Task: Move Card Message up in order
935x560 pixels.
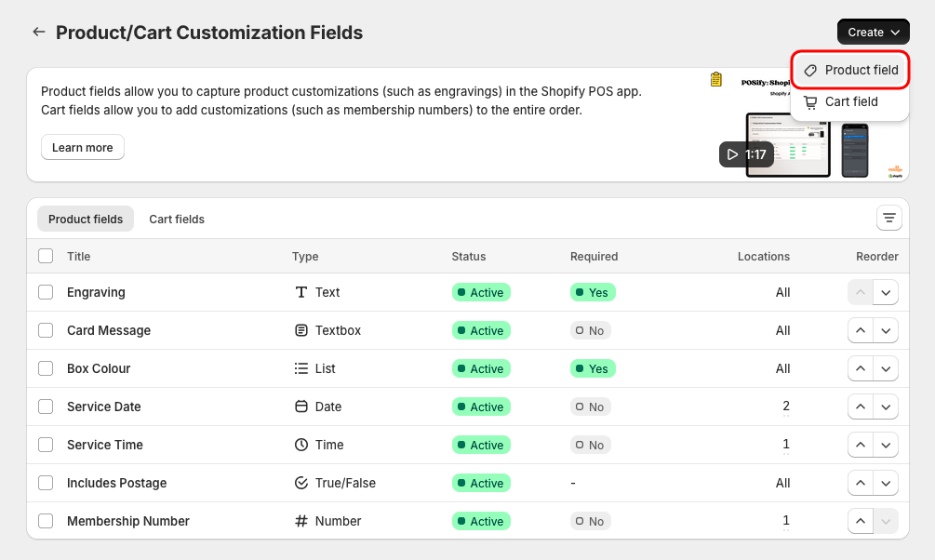Action: (x=861, y=330)
